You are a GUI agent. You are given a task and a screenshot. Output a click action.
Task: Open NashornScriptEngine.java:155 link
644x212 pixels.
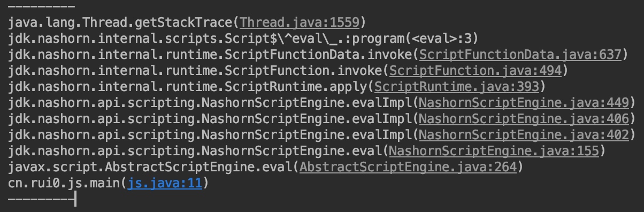tap(495, 151)
